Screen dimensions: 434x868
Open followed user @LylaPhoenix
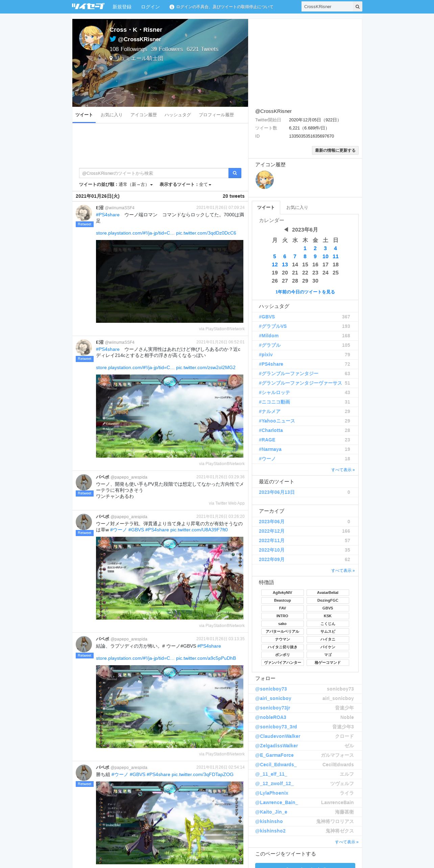pyautogui.click(x=272, y=793)
